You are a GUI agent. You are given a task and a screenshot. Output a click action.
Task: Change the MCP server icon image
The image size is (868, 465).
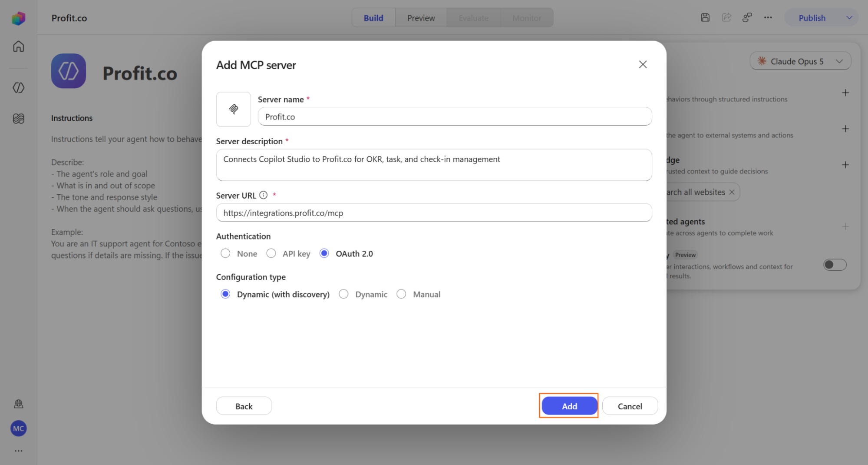coord(234,109)
